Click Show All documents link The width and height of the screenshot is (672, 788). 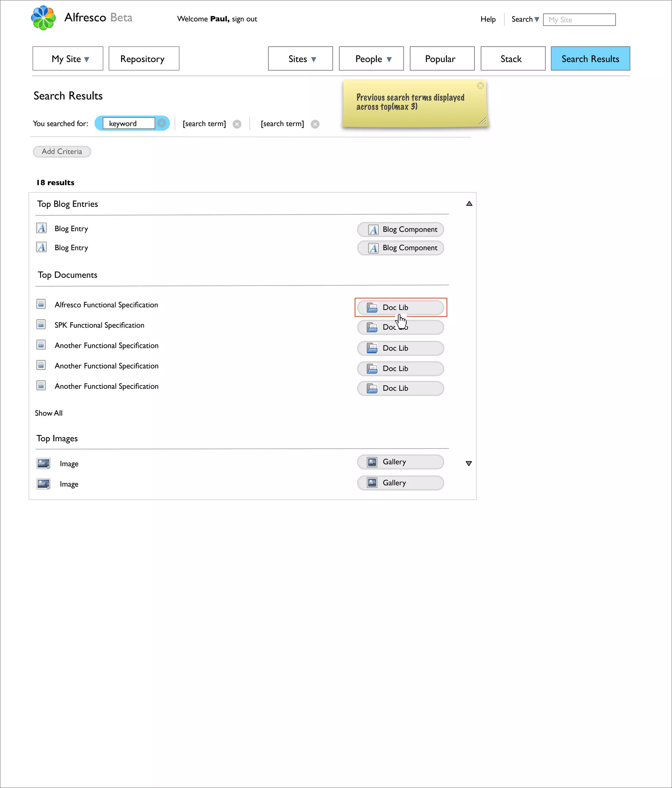tap(49, 413)
